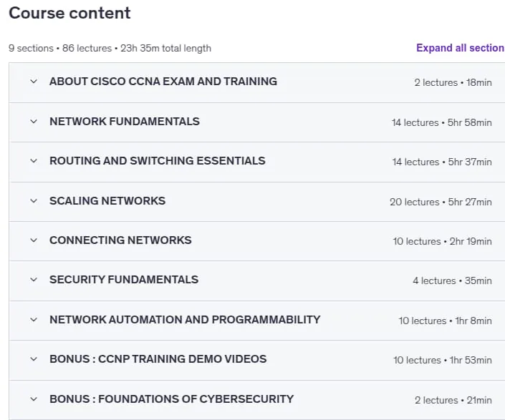Expand BONUS FOUNDATIONS OF CYBERSECURITY chevron
The width and height of the screenshot is (505, 420).
pos(34,399)
